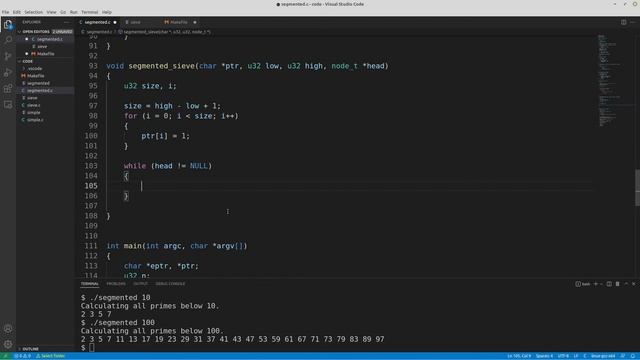Click the remote window indicator in status bar

(x=6, y=356)
